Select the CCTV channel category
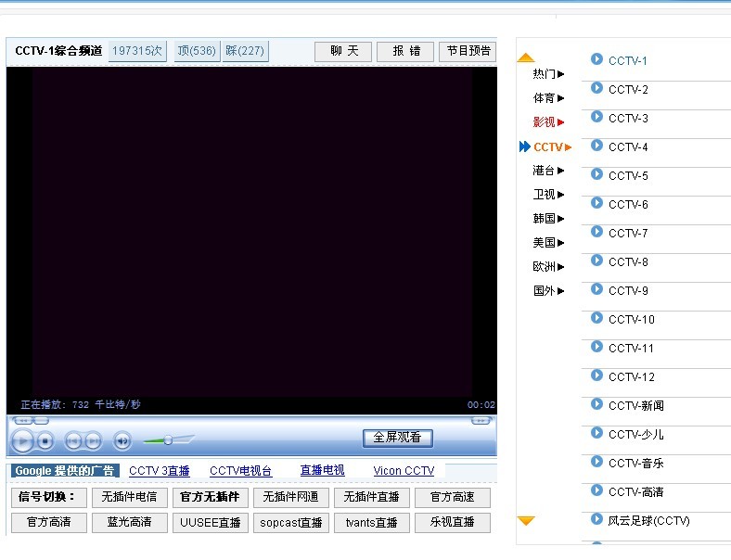Screen dimensions: 731x560 552,146
